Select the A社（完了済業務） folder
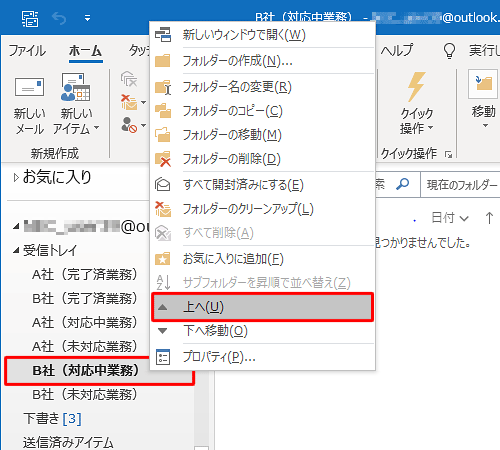Screen dimensions: 500x450 (x=84, y=275)
